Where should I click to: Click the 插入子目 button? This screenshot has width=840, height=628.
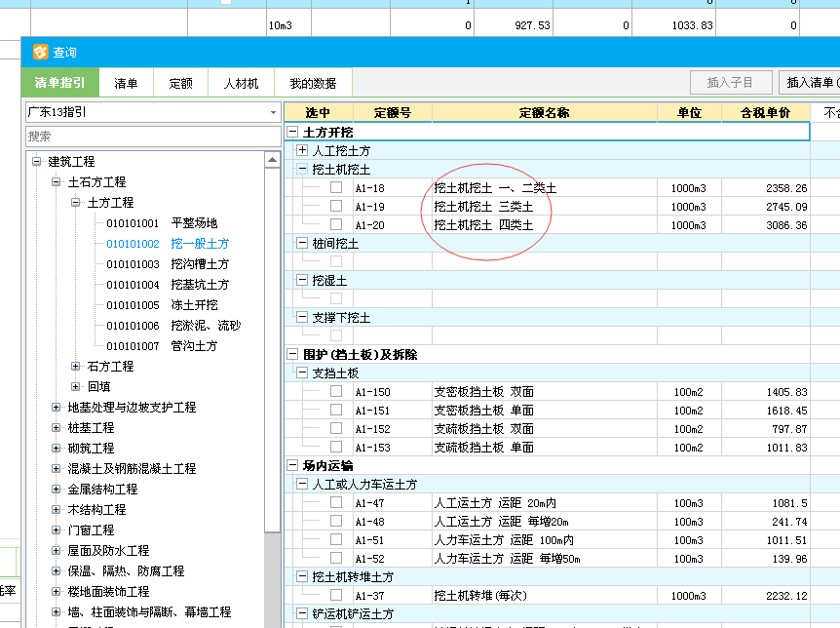point(731,83)
